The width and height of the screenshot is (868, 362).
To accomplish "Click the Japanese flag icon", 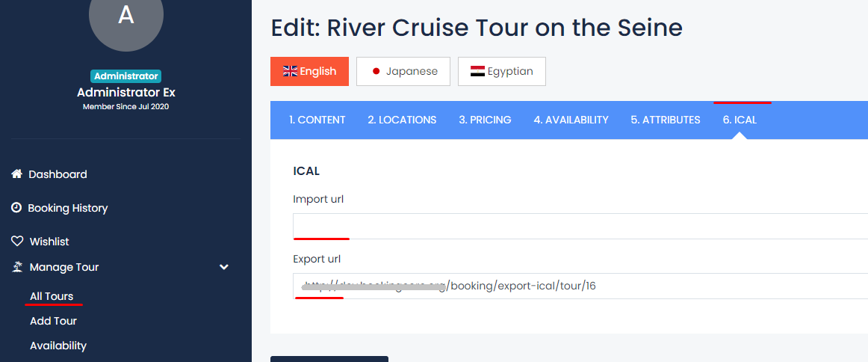I will (376, 72).
